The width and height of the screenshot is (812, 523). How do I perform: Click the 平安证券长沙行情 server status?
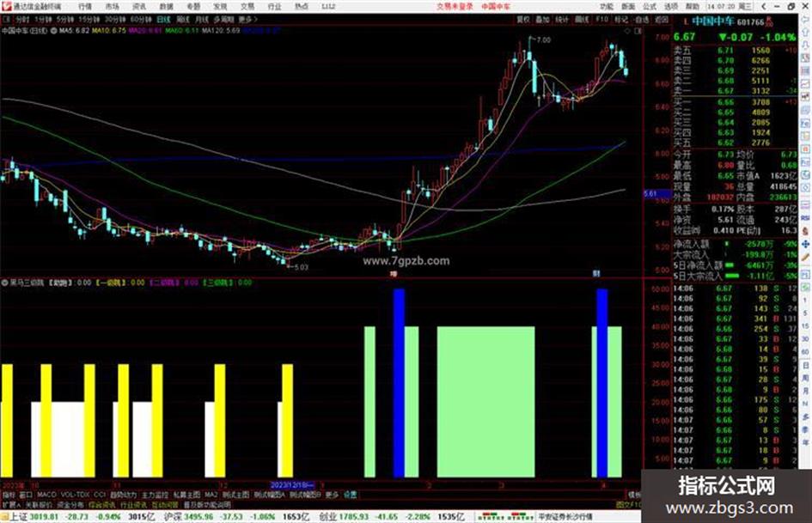pos(565,517)
